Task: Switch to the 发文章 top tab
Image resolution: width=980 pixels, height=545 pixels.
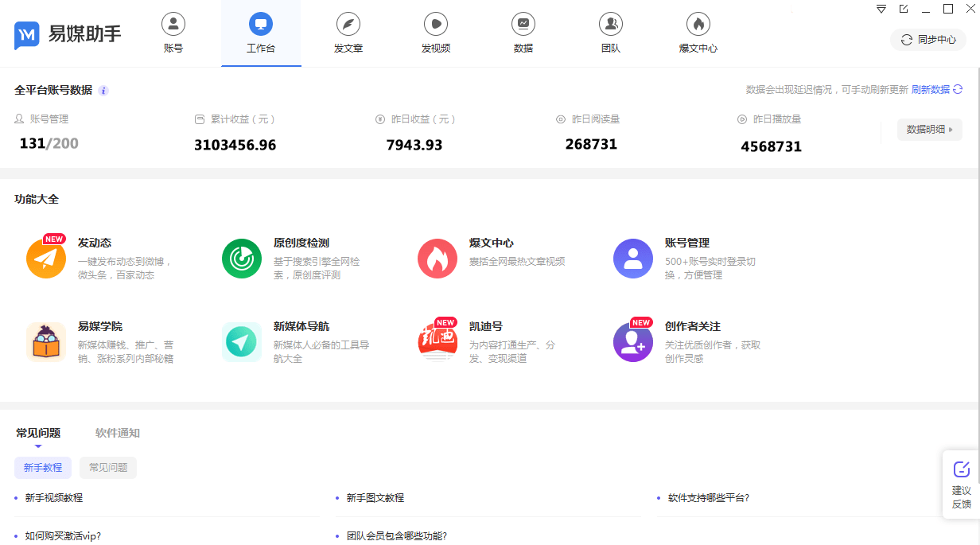Action: [x=348, y=33]
